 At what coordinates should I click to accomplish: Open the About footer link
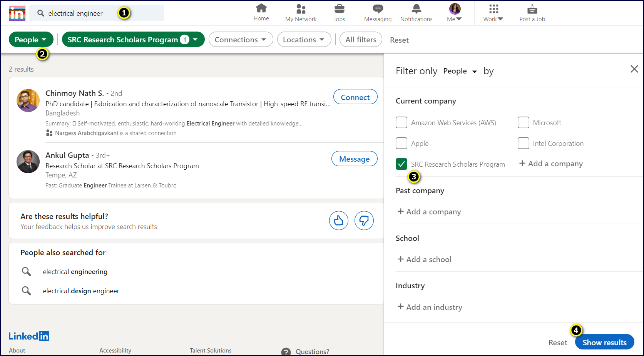17,351
